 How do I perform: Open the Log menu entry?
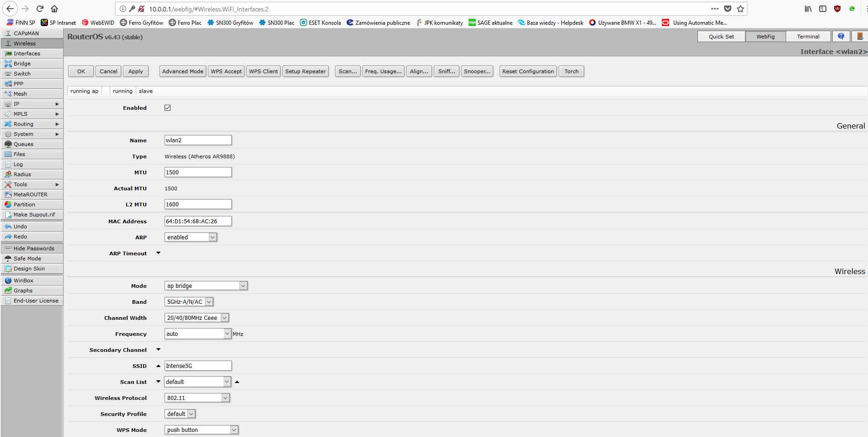coord(32,164)
